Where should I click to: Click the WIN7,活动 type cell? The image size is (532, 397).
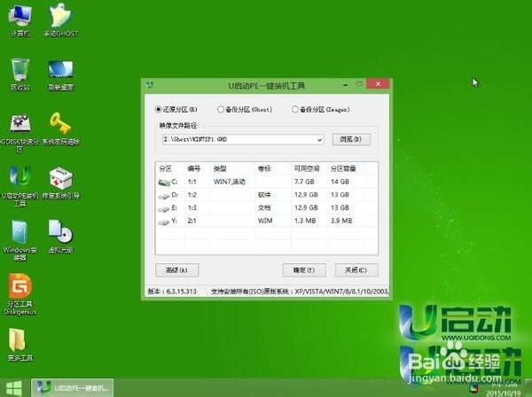[230, 182]
